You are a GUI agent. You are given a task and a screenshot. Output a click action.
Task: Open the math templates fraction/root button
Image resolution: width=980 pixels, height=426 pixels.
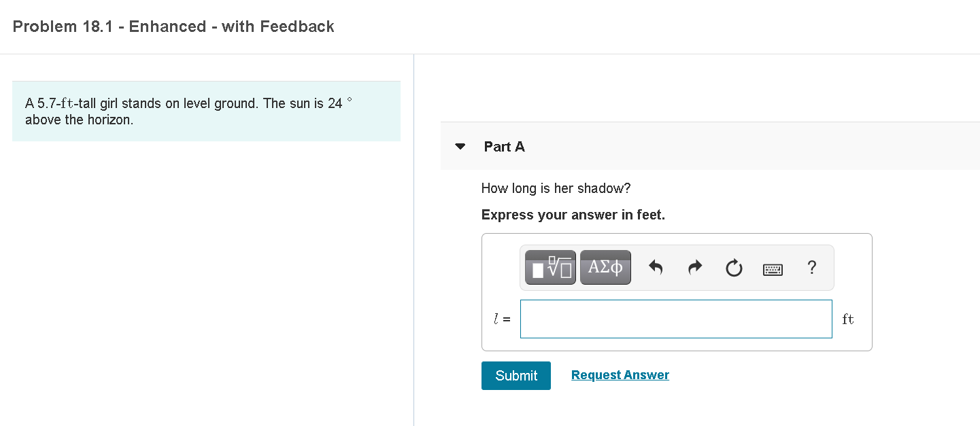click(x=550, y=268)
